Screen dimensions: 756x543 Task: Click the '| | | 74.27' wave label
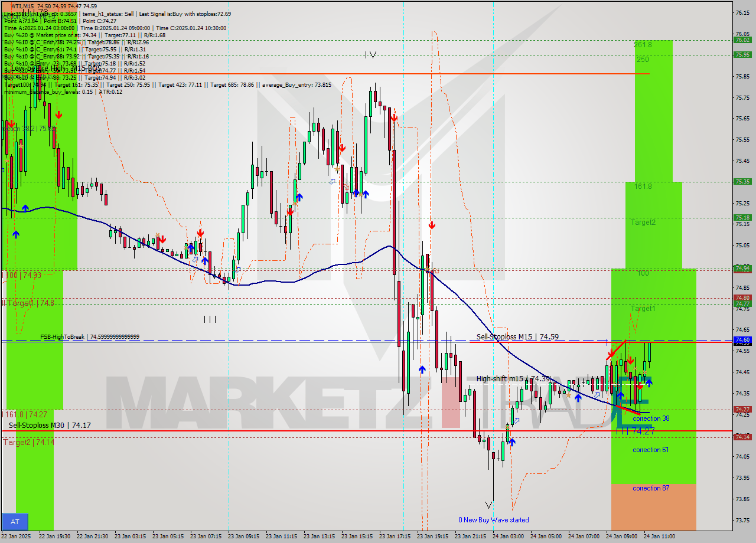point(635,431)
